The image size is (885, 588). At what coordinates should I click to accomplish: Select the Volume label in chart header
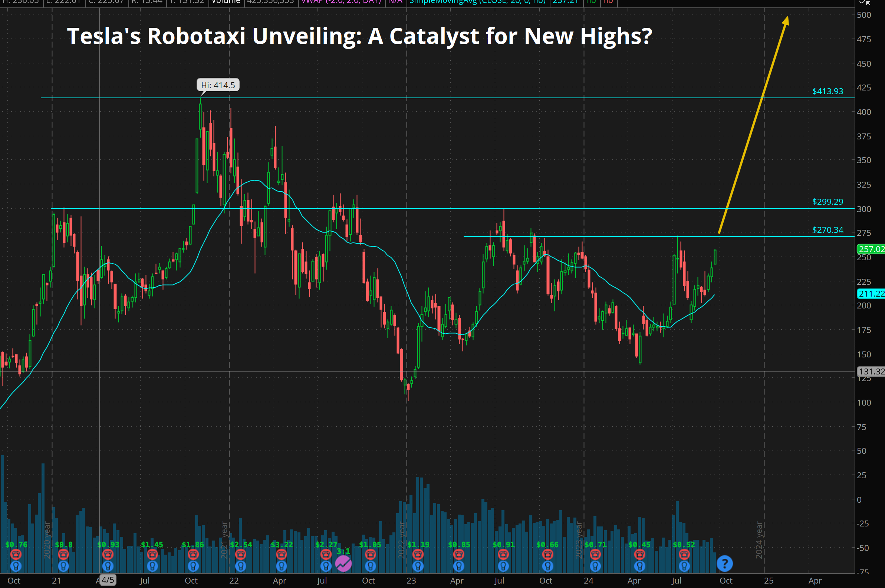[x=226, y=2]
